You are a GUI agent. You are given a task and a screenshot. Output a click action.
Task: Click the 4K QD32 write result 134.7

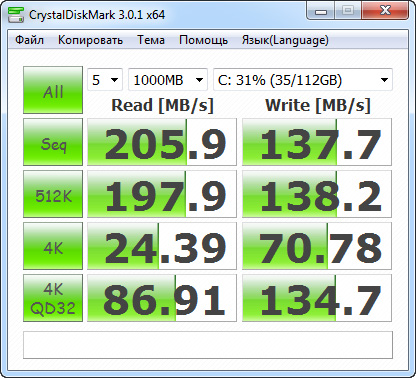tap(317, 298)
